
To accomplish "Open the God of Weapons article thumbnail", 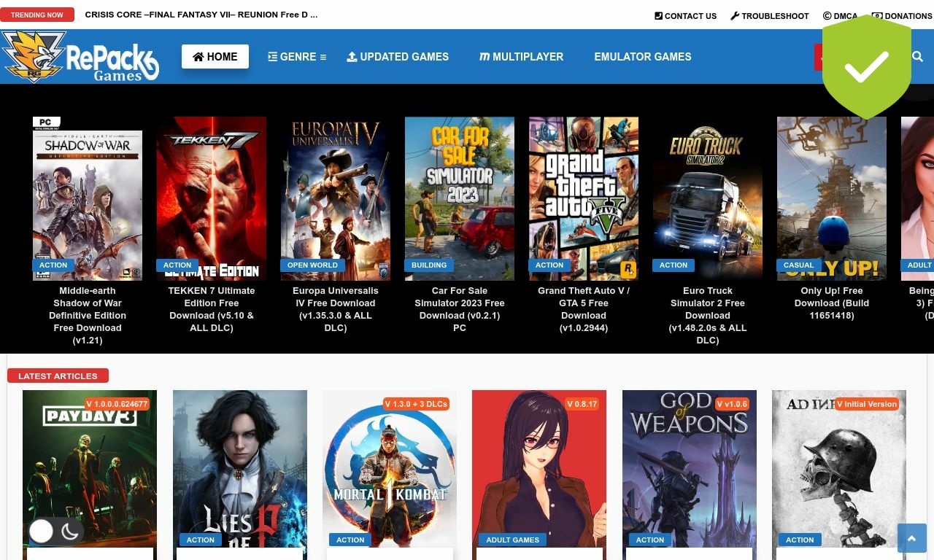I will coord(690,469).
